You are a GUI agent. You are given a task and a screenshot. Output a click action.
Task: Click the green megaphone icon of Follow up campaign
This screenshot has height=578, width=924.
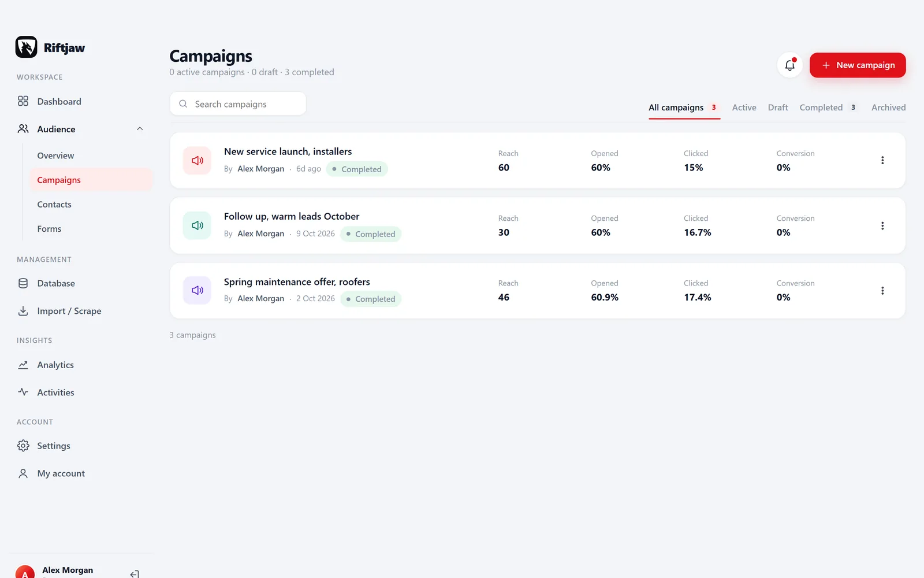pyautogui.click(x=198, y=225)
